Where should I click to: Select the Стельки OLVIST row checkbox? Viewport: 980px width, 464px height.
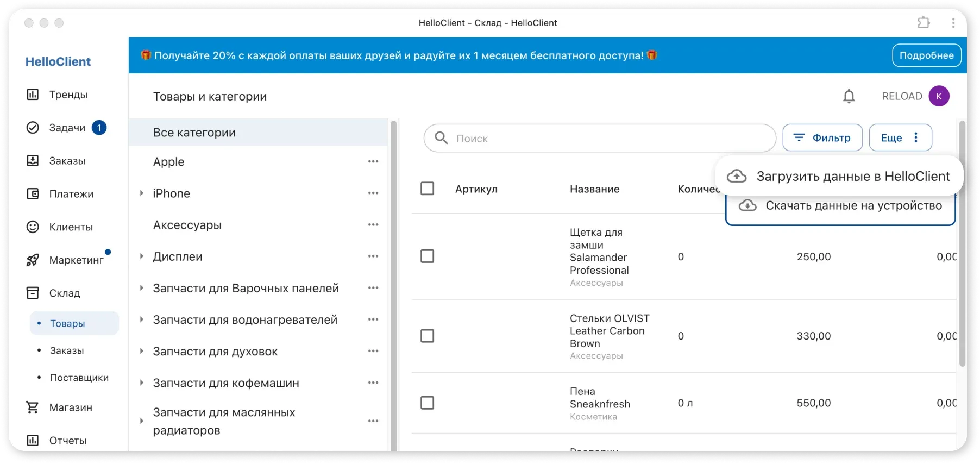[428, 336]
